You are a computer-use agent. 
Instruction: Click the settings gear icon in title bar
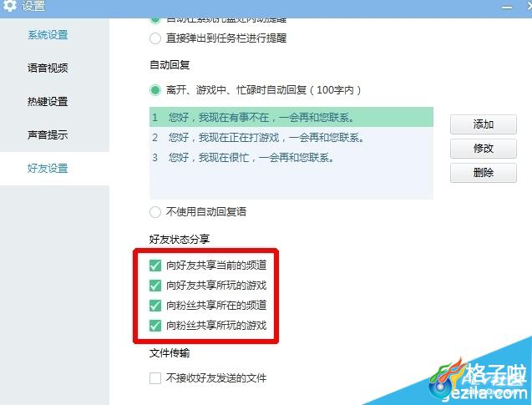pyautogui.click(x=9, y=5)
